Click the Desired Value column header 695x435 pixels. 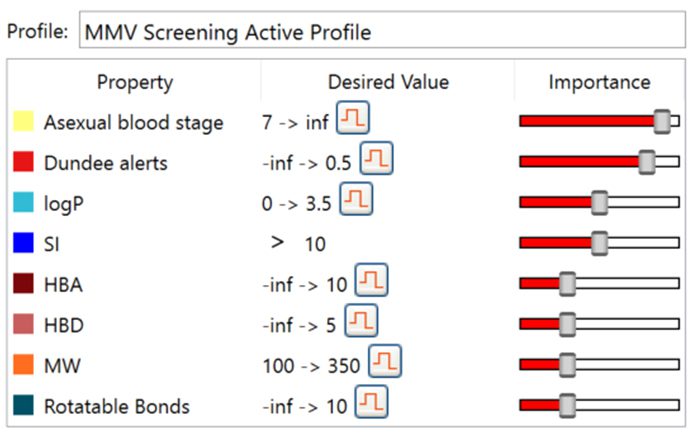(388, 82)
